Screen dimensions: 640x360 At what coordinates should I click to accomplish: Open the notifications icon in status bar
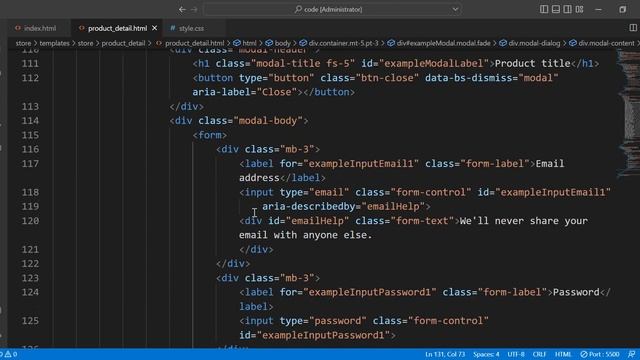pyautogui.click(x=631, y=354)
